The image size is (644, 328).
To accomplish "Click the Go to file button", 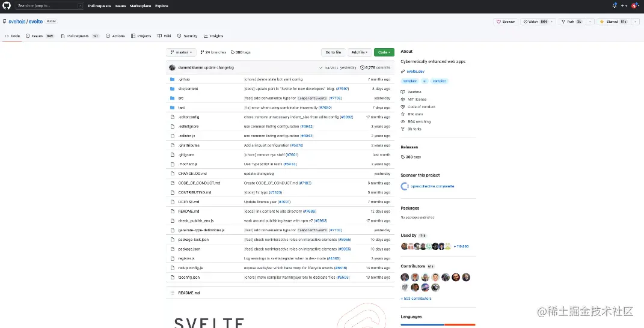I will click(333, 52).
